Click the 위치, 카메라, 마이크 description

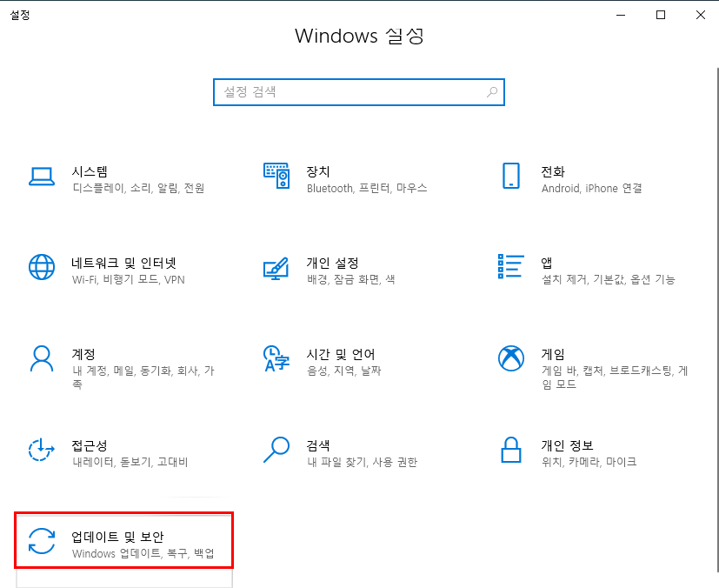point(589,462)
